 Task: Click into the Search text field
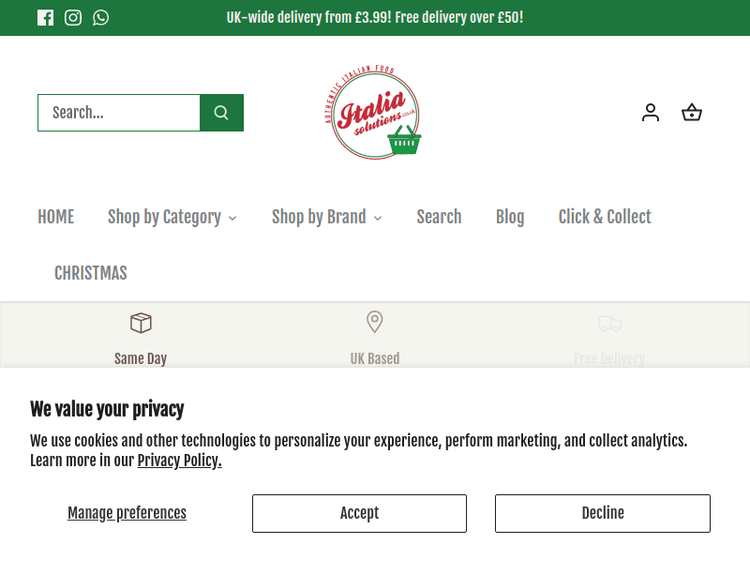(119, 113)
